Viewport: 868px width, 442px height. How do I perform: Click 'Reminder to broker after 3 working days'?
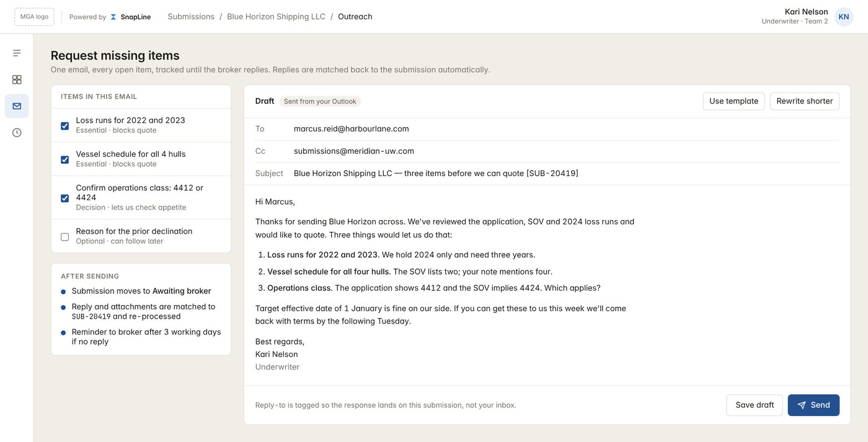[x=146, y=337]
